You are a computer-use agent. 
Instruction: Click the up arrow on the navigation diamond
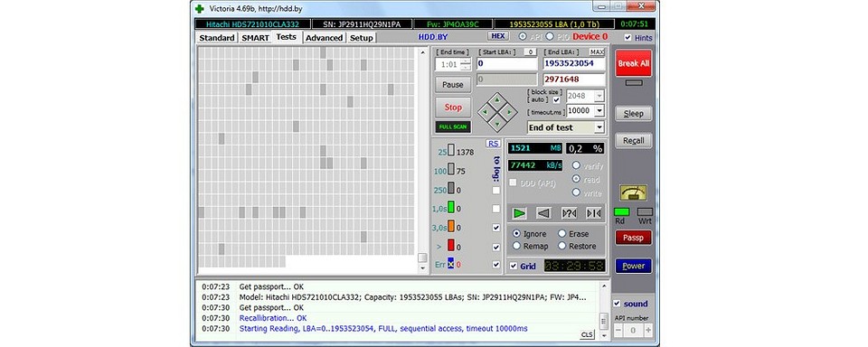coord(497,100)
